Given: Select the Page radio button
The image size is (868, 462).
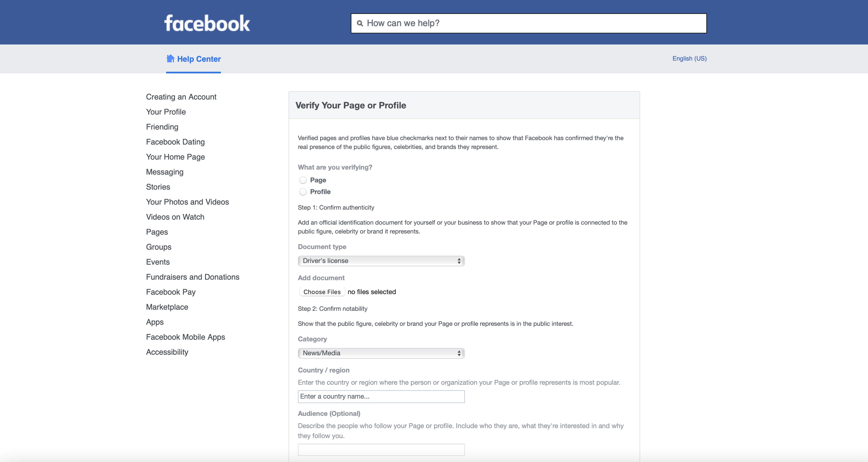Looking at the screenshot, I should click(x=302, y=180).
